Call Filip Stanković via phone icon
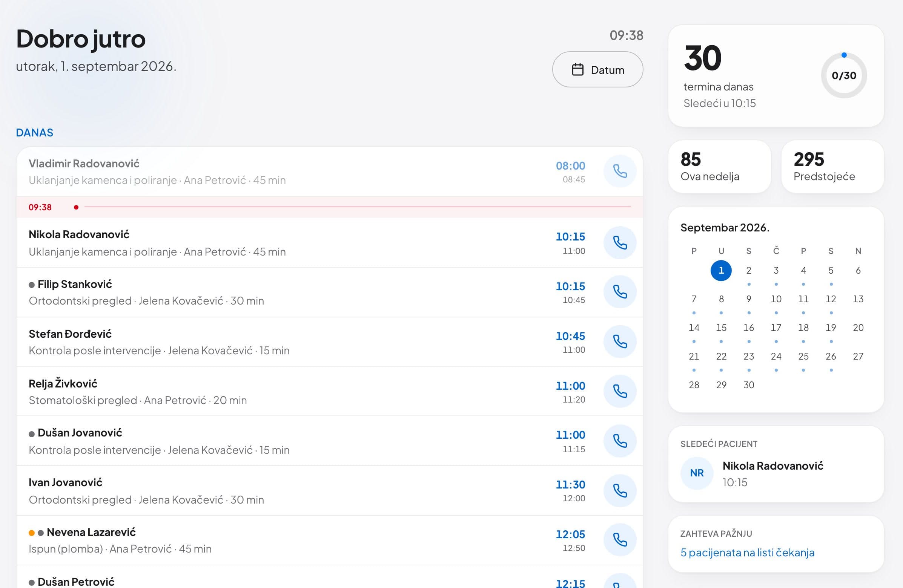 click(x=620, y=292)
